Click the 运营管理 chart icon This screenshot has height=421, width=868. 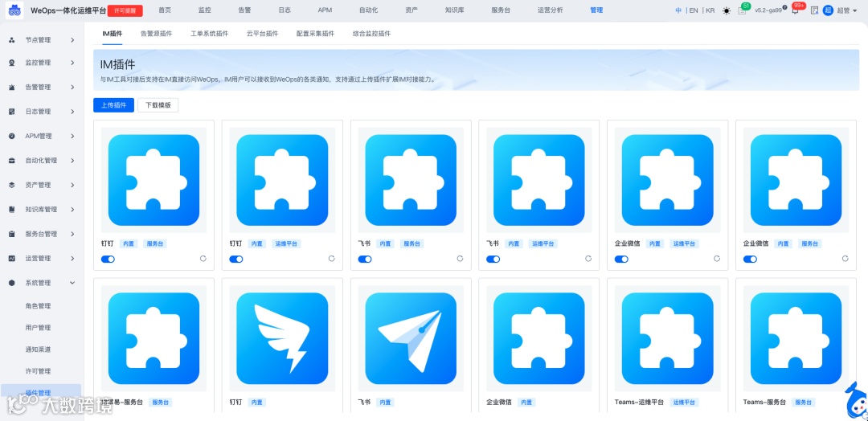point(11,259)
